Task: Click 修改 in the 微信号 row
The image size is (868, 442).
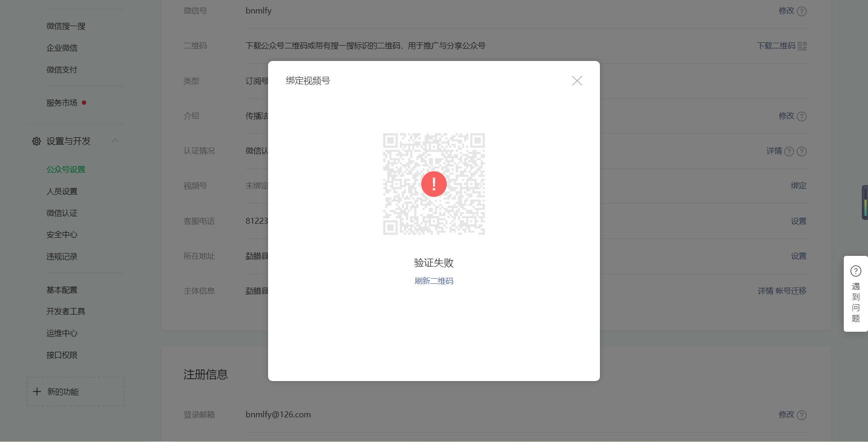Action: tap(787, 11)
